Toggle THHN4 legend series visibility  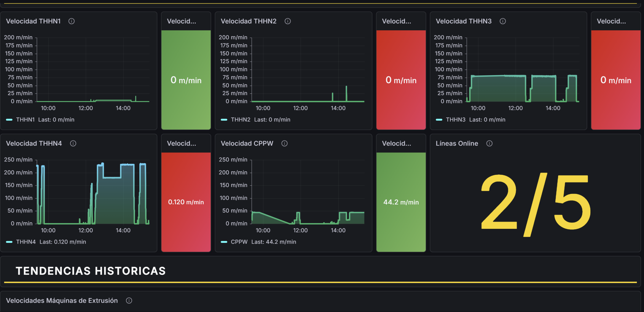click(26, 242)
